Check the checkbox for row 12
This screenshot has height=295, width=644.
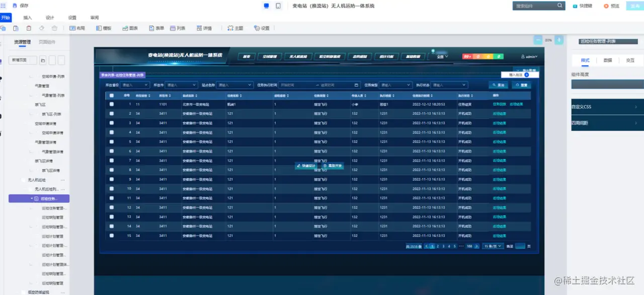click(112, 207)
